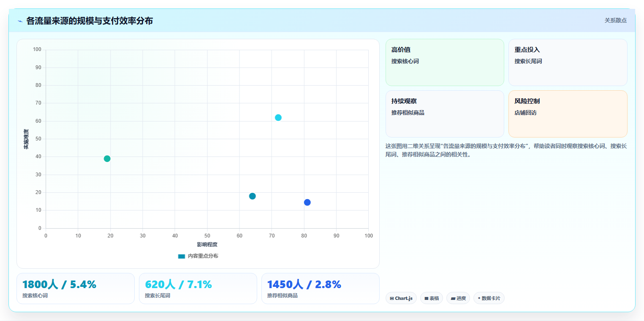Click the 内容重点分布 legend label
644x321 pixels.
coord(203,256)
